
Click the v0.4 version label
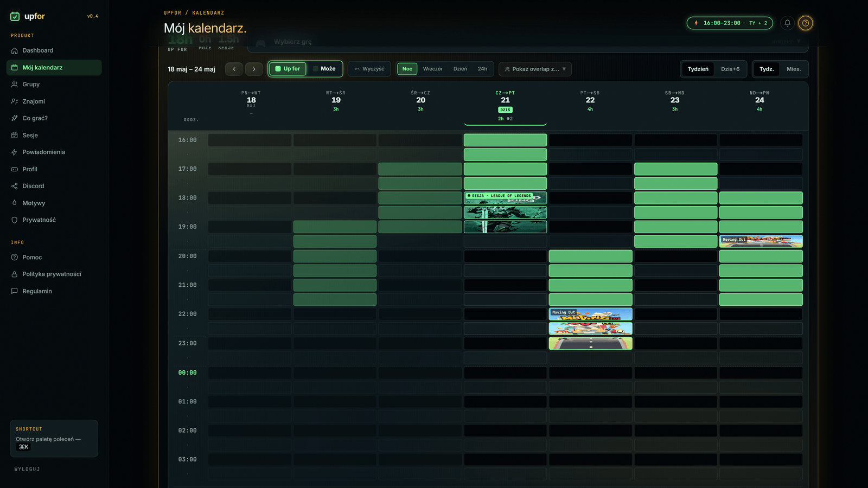pos(93,16)
